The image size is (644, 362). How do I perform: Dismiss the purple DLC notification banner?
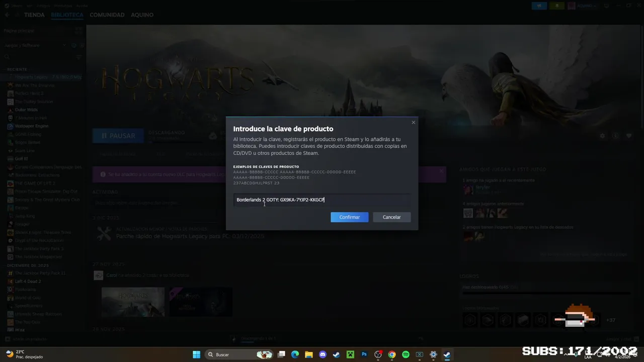pos(441,171)
